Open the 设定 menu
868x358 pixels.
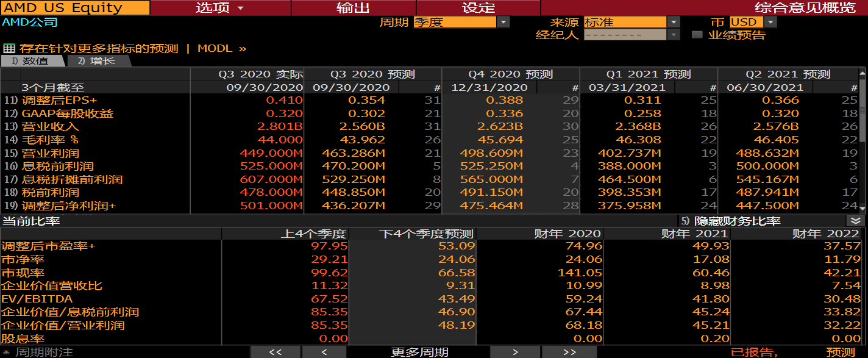478,8
